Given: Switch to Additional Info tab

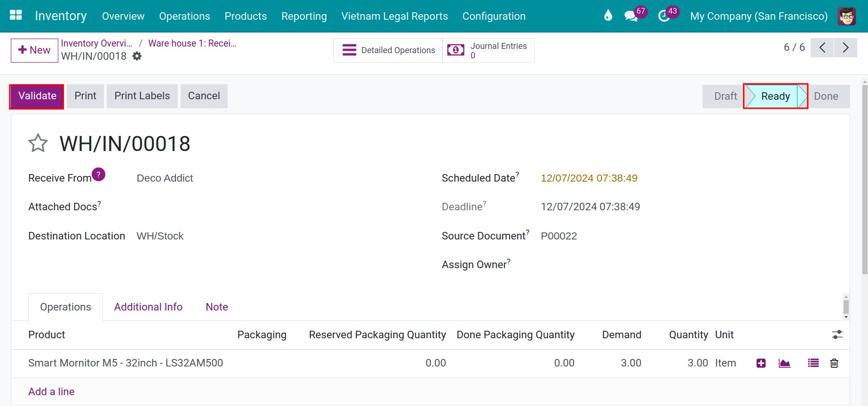Looking at the screenshot, I should [148, 307].
